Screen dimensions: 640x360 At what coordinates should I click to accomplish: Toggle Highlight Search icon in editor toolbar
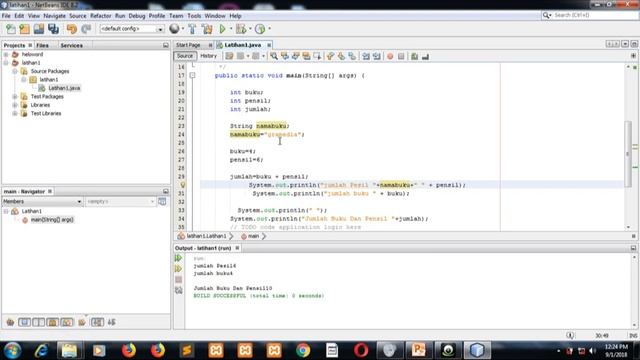point(306,56)
